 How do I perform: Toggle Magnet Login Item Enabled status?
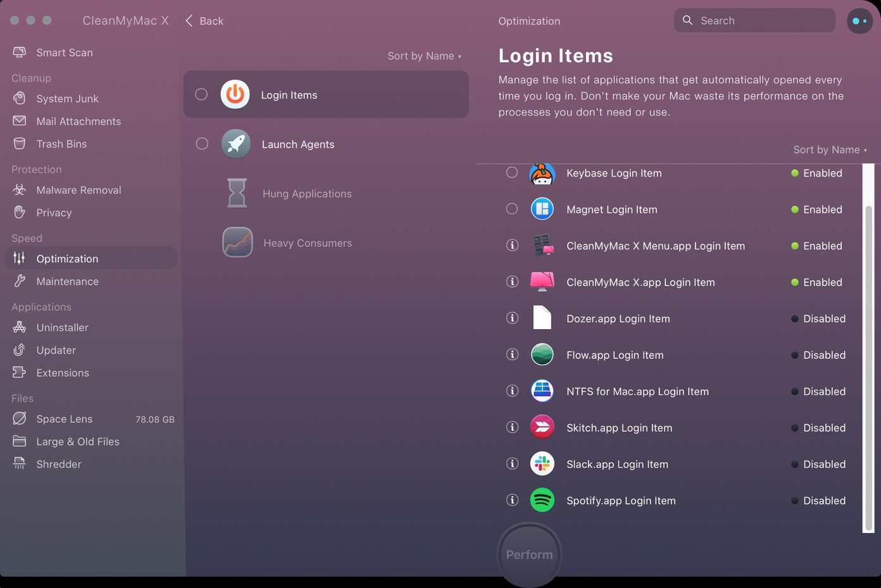coord(816,210)
